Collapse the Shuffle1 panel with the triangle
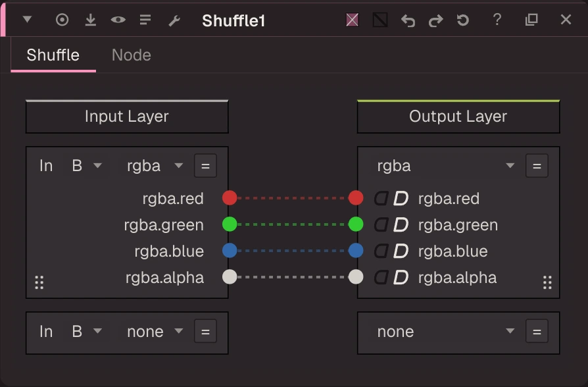This screenshot has height=387, width=588. tap(27, 19)
